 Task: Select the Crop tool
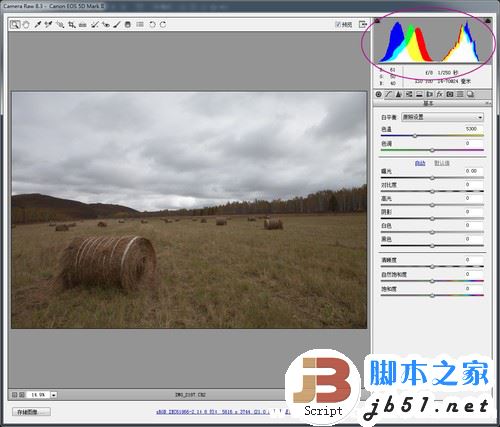(x=71, y=24)
